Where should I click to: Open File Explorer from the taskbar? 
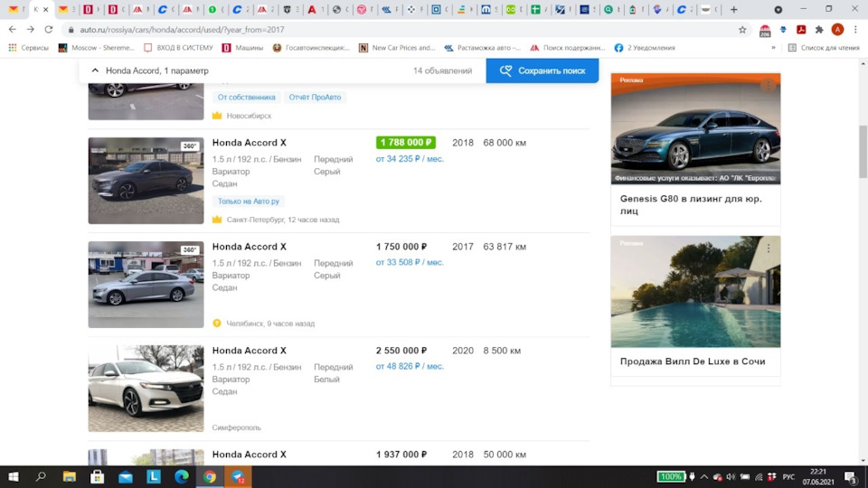(70, 477)
